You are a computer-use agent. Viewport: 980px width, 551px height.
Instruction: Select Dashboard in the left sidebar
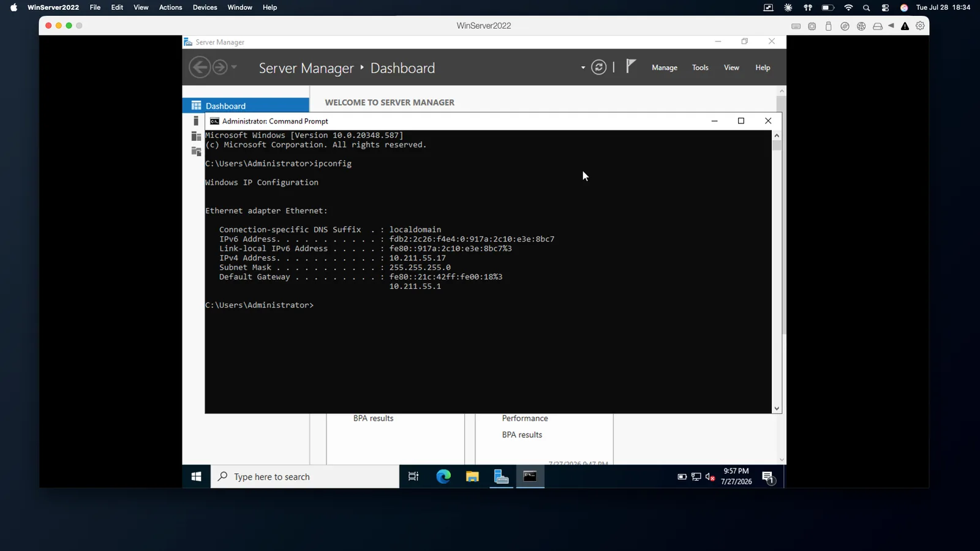tap(246, 105)
